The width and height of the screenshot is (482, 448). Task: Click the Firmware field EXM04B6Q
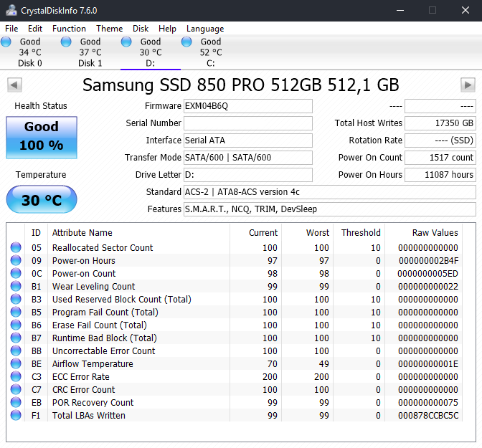[x=248, y=106]
